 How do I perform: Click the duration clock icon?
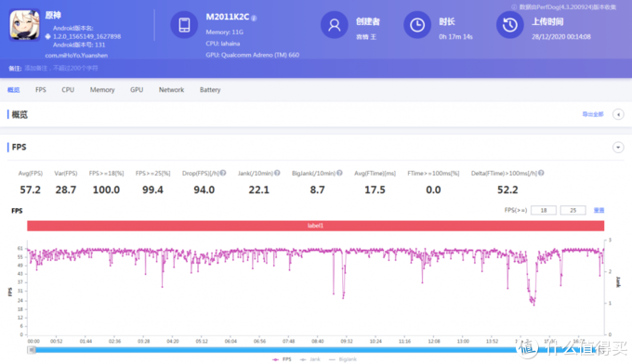click(x=417, y=25)
